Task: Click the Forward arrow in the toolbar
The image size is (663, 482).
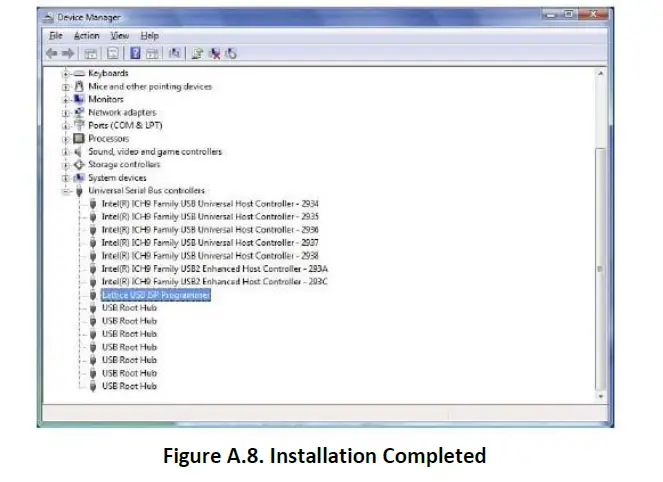Action: tap(68, 53)
